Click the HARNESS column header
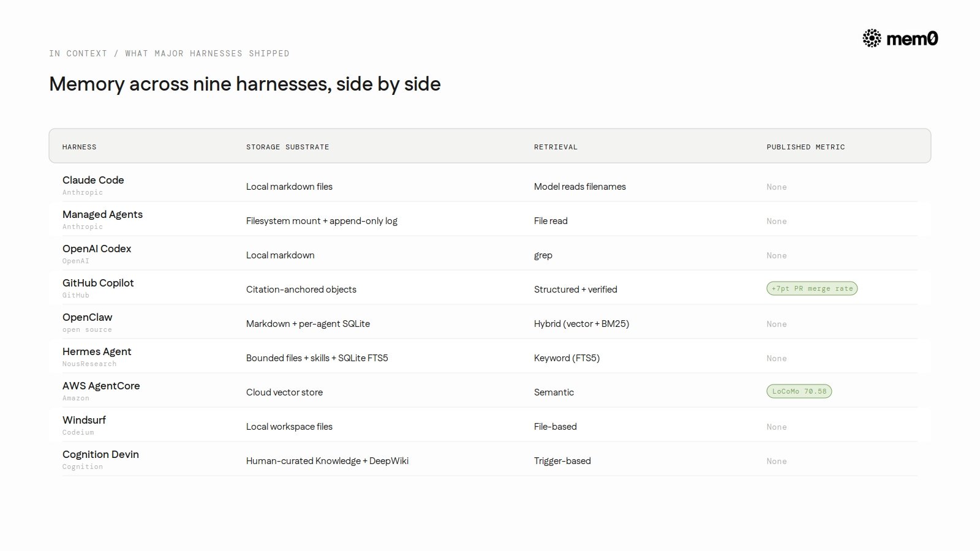The height and width of the screenshot is (551, 980). [x=80, y=147]
